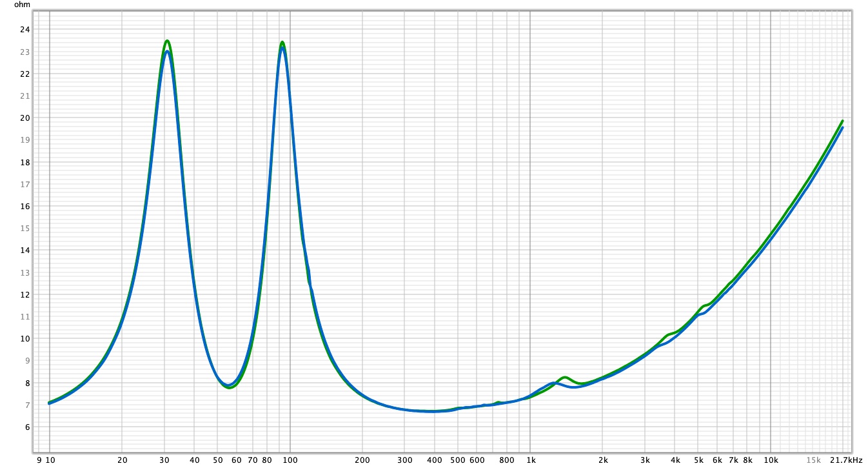The image size is (868, 468).
Task: Click the "15" ohm tick label
Action: tap(25, 228)
